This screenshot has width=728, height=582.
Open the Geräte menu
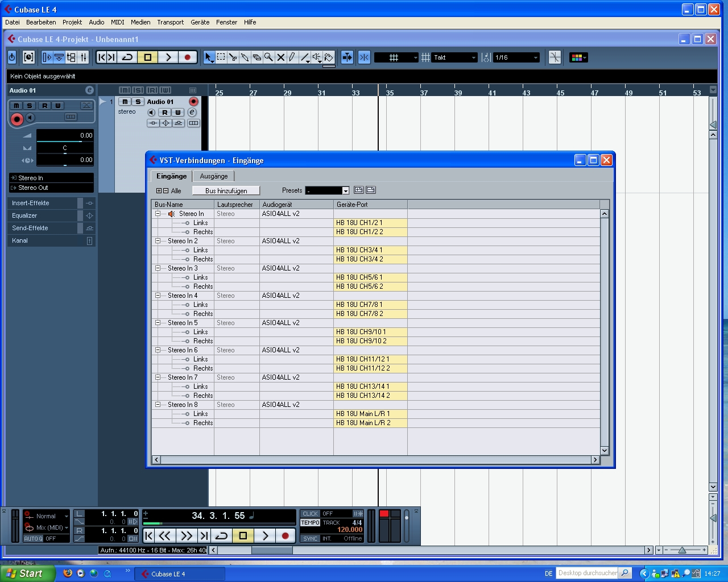click(x=200, y=22)
